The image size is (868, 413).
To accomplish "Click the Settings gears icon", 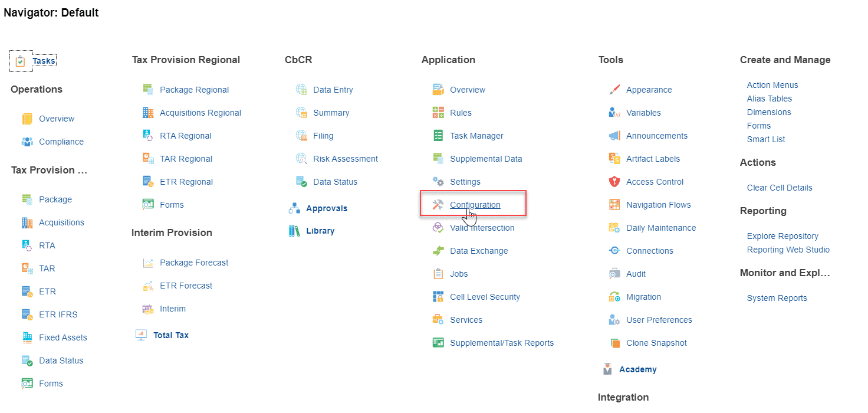I will coord(438,182).
